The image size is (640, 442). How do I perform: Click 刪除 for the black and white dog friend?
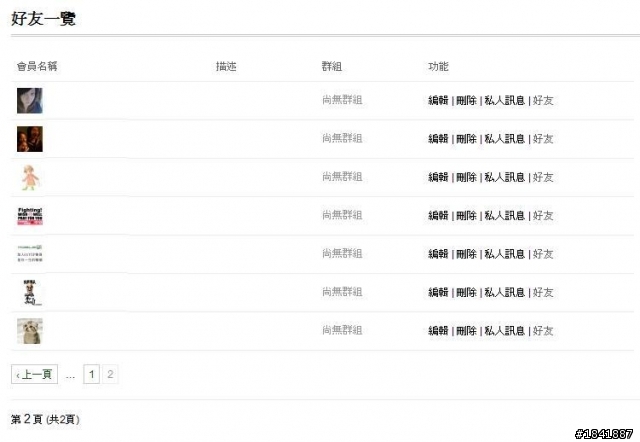coord(466,292)
